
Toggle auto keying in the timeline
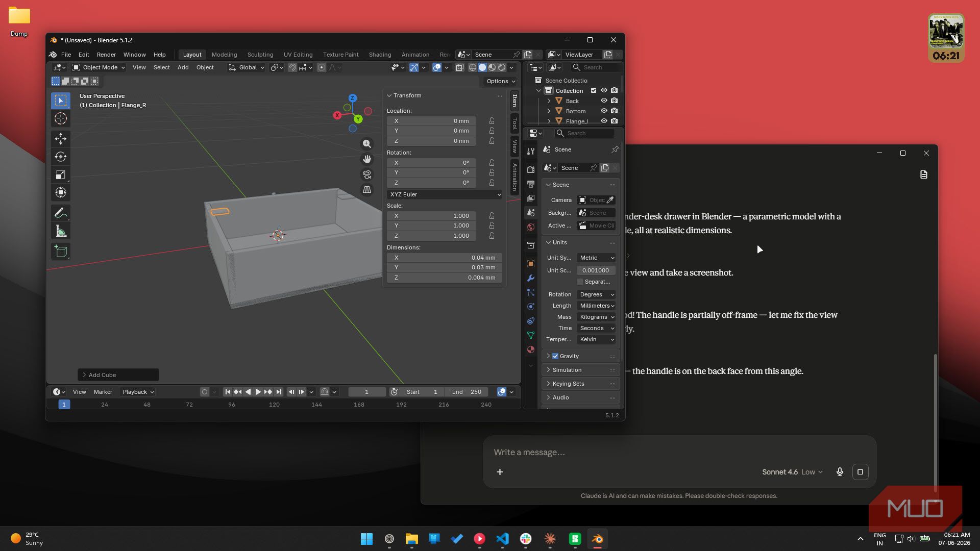205,392
